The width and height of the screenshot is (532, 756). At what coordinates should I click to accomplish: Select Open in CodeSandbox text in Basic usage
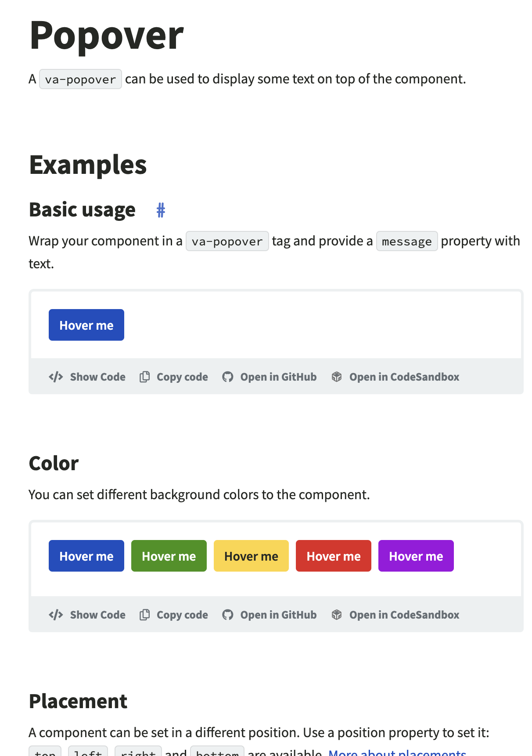pyautogui.click(x=404, y=377)
